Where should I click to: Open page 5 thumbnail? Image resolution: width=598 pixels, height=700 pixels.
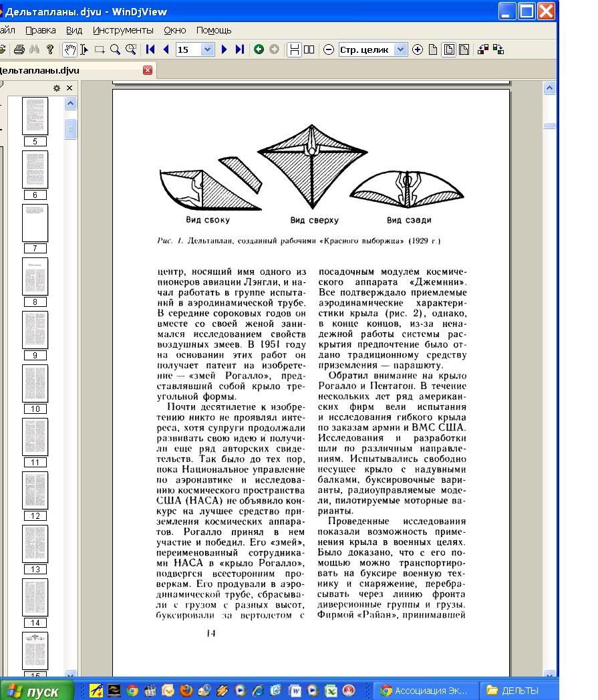[x=35, y=116]
